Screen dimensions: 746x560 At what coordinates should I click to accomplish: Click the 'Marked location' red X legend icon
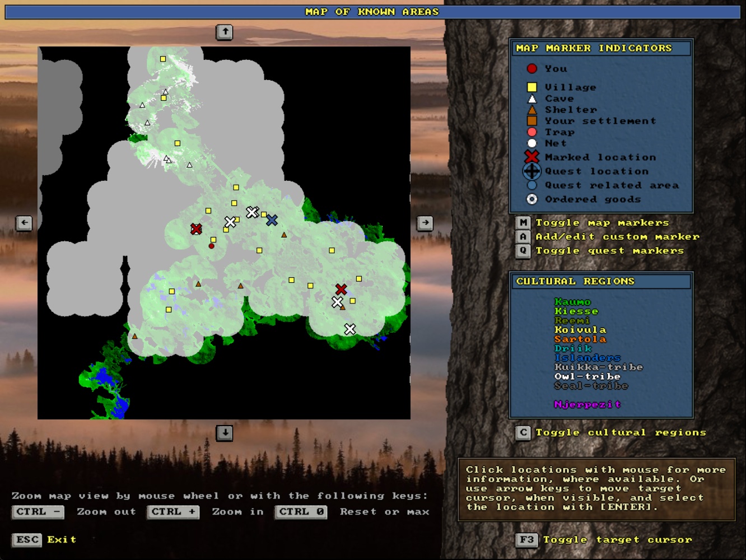(x=532, y=157)
